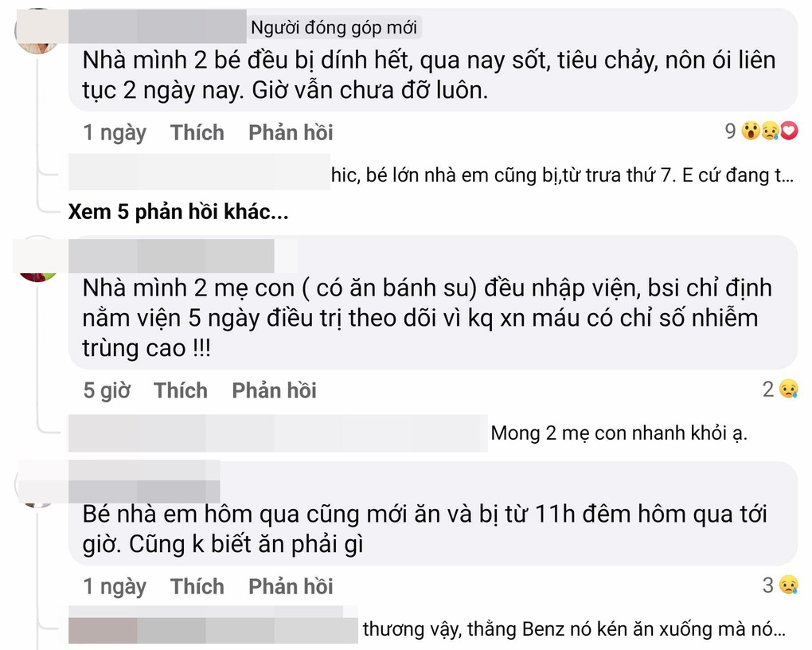Click the '5 giờ' timestamp of the second comment
This screenshot has width=812, height=650.
(x=106, y=390)
